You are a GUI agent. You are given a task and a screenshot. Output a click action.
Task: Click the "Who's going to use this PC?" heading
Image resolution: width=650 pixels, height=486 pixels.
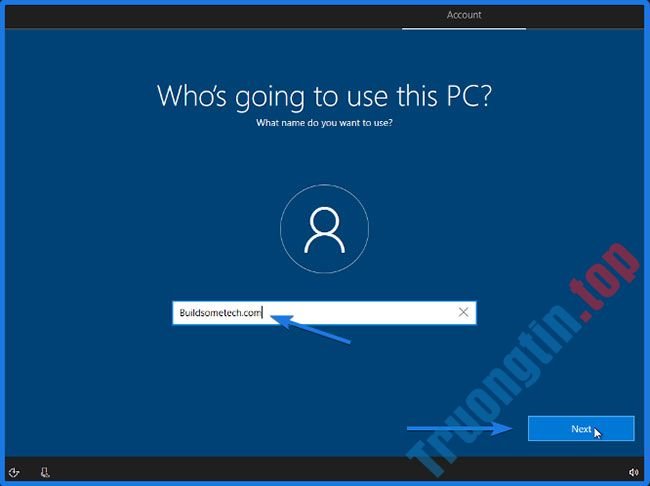click(324, 97)
